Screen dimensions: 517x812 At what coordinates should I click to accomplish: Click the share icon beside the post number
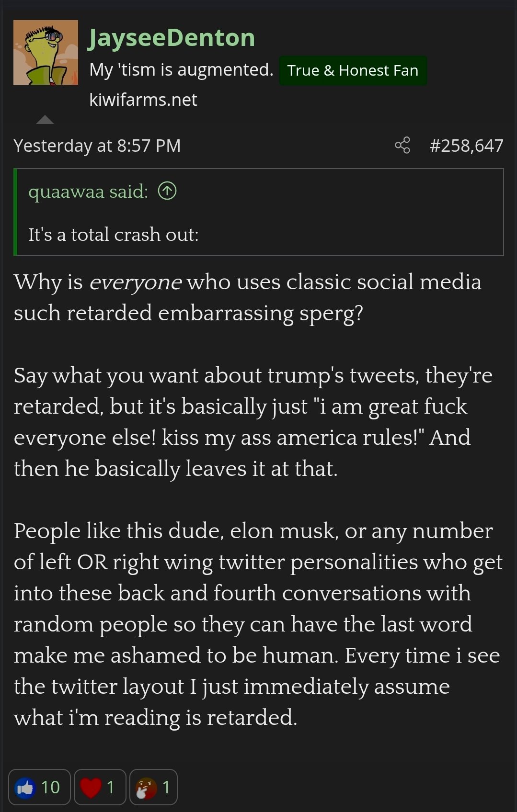402,145
